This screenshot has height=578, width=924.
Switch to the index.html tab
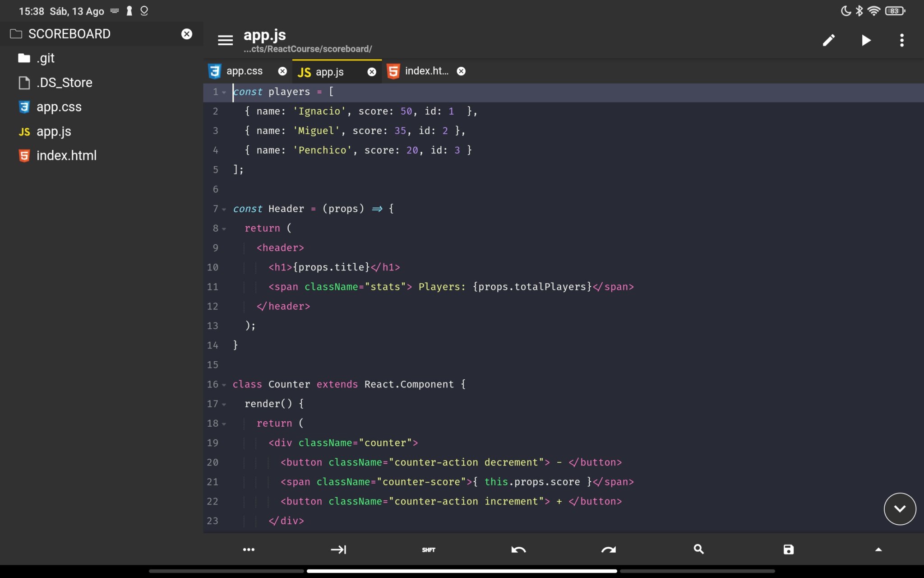click(x=426, y=71)
